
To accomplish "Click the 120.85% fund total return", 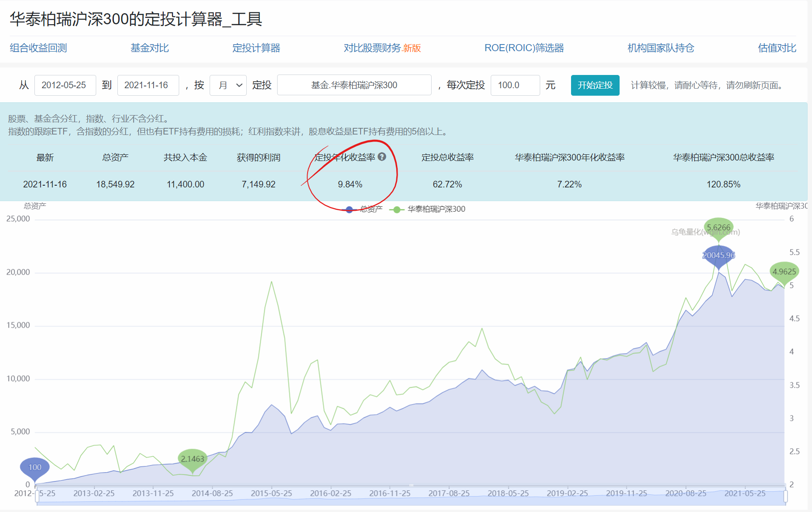I will point(723,184).
